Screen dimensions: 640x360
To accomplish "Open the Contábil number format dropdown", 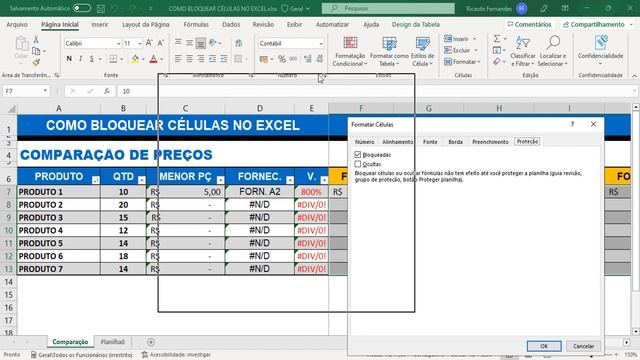I will [x=321, y=43].
